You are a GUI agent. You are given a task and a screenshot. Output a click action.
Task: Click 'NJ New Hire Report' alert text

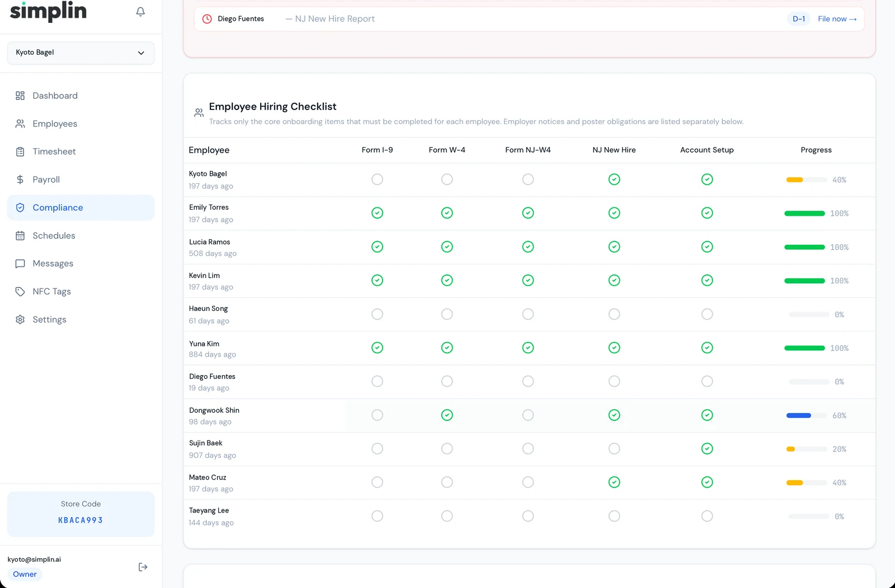[x=335, y=19]
